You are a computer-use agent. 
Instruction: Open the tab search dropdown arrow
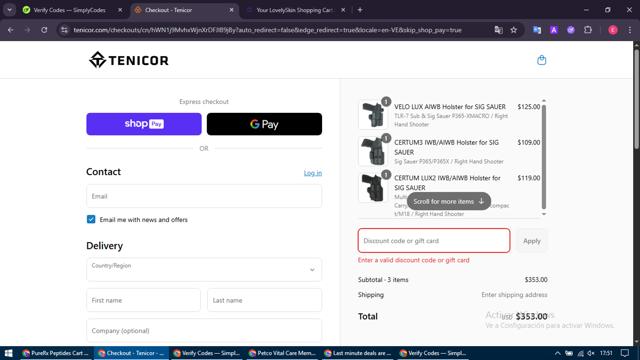coord(9,10)
